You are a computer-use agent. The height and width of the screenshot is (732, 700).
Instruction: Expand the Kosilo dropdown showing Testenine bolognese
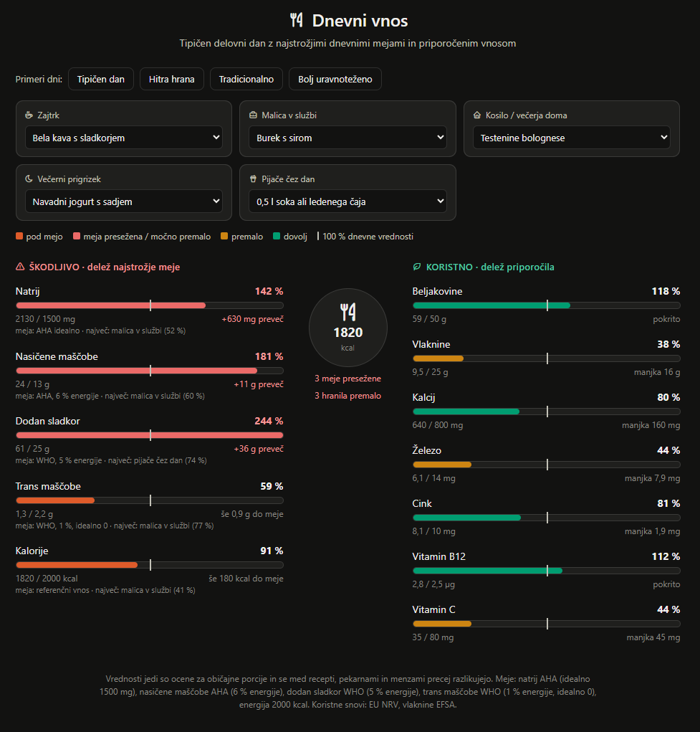tap(572, 137)
